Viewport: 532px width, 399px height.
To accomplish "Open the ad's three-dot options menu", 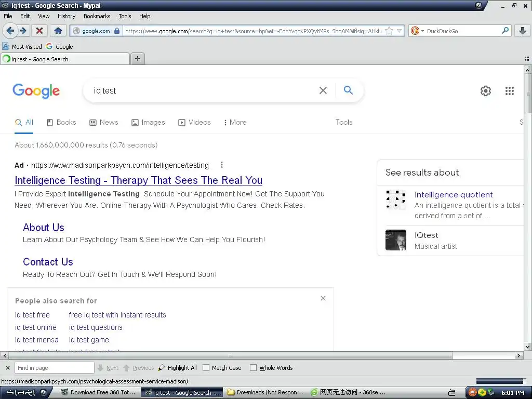I will pyautogui.click(x=221, y=165).
